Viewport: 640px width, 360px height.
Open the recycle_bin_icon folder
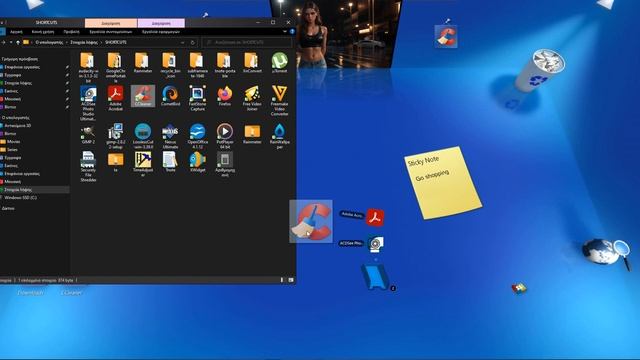[x=170, y=65]
